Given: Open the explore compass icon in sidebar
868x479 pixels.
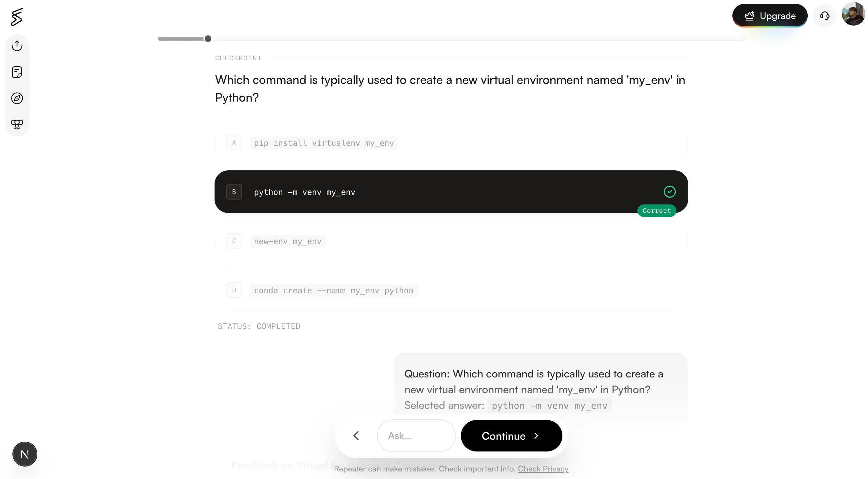Looking at the screenshot, I should click(x=17, y=98).
